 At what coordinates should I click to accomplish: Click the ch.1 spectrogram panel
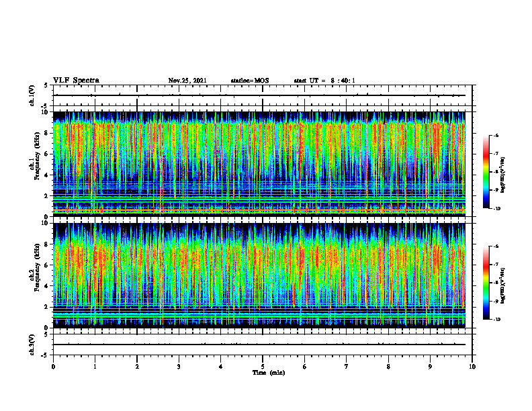[x=259, y=164]
